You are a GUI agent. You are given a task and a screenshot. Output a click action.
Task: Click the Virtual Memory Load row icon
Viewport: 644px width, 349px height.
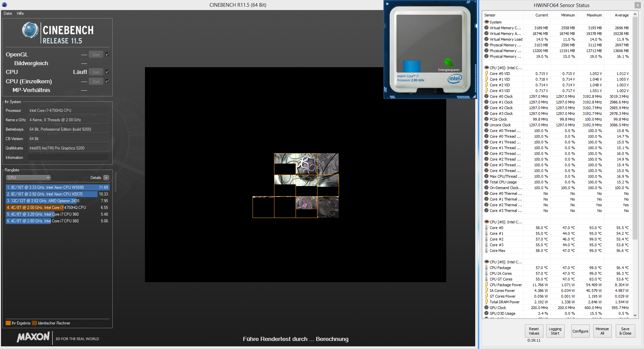[486, 39]
